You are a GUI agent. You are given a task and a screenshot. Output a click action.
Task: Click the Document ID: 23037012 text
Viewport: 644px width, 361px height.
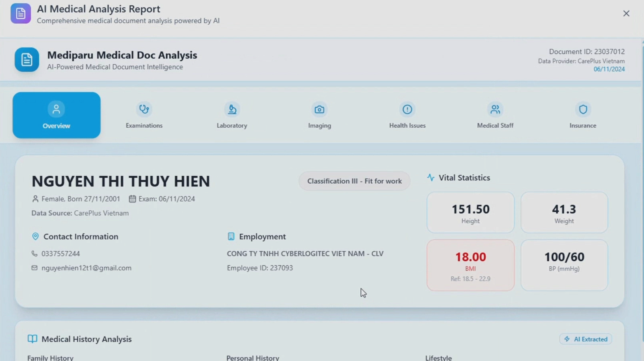pyautogui.click(x=587, y=51)
